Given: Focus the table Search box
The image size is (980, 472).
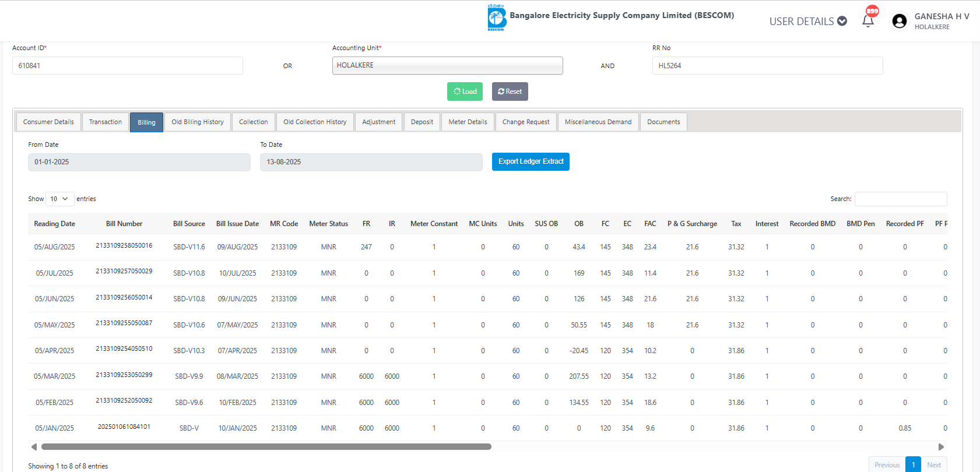Looking at the screenshot, I should (x=900, y=199).
